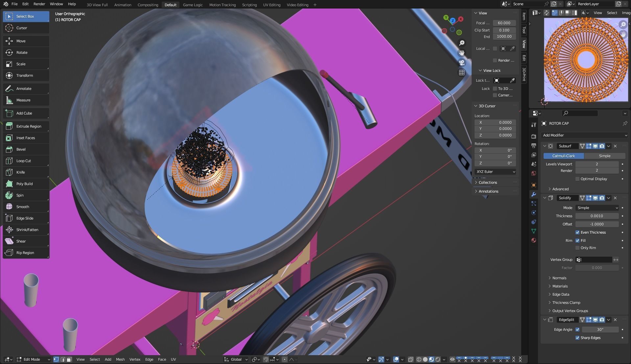Open the Item sidebar tab
631x364 pixels.
tap(524, 16)
